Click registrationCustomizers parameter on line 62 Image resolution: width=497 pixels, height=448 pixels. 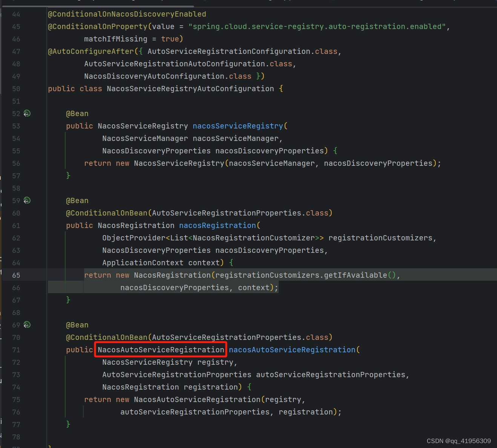(x=380, y=238)
